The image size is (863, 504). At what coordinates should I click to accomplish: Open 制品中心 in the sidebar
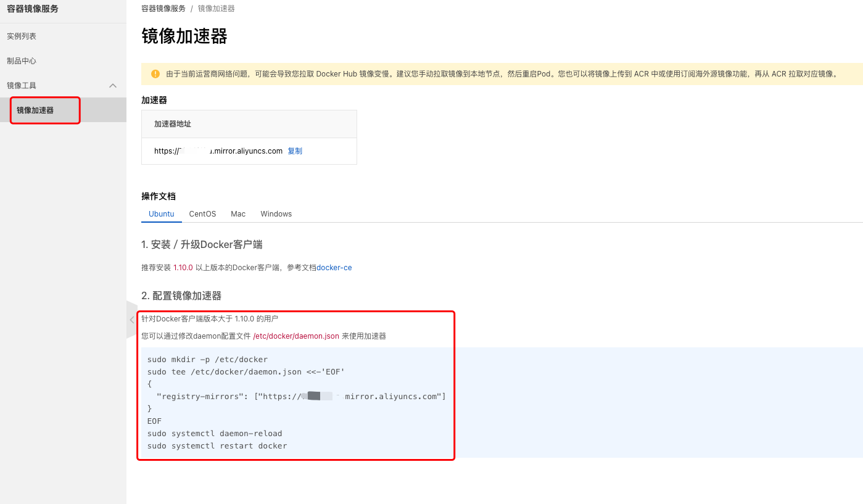[22, 61]
